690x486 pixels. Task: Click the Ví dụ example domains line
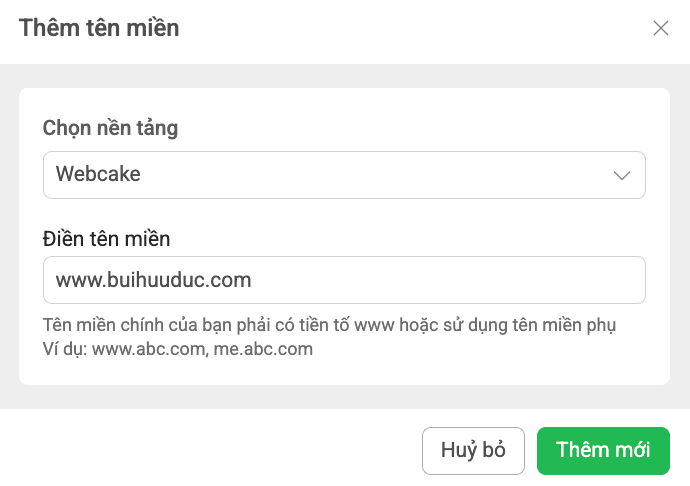[x=178, y=349]
